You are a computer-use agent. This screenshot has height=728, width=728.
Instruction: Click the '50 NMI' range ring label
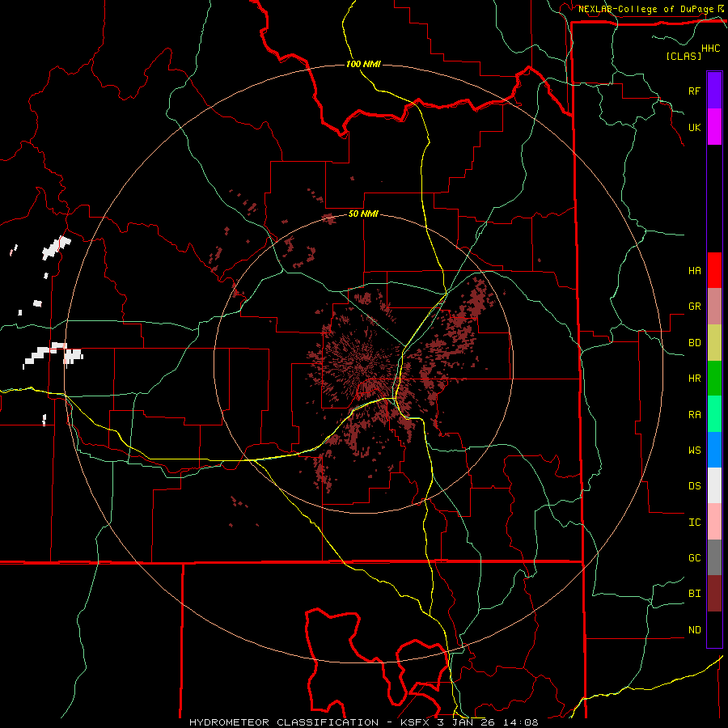[363, 214]
